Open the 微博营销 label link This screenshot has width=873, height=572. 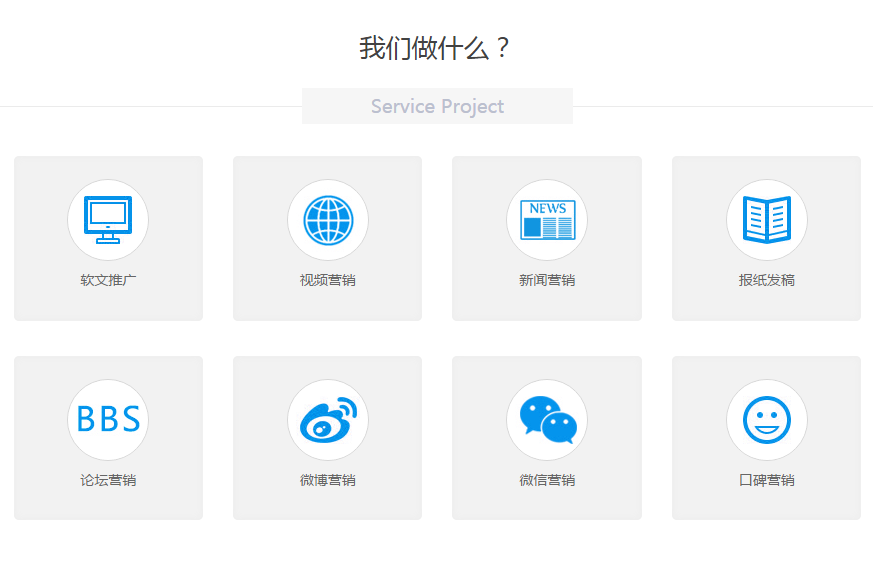pos(328,480)
